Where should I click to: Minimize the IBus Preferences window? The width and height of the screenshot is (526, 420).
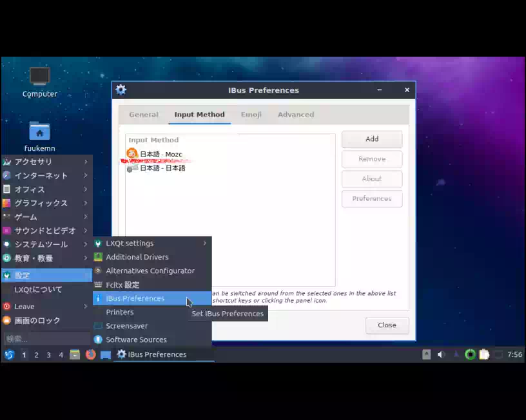[380, 90]
